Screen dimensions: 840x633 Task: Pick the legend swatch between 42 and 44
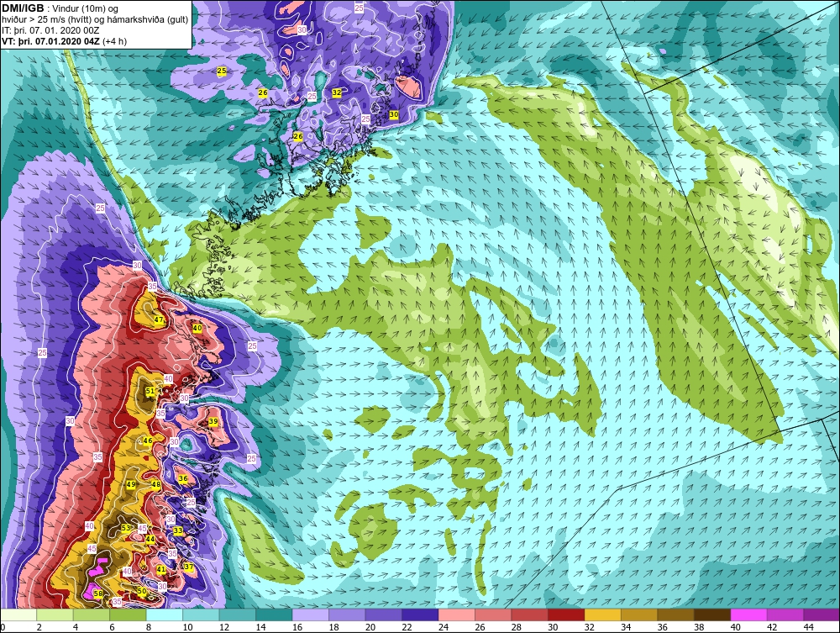785,615
